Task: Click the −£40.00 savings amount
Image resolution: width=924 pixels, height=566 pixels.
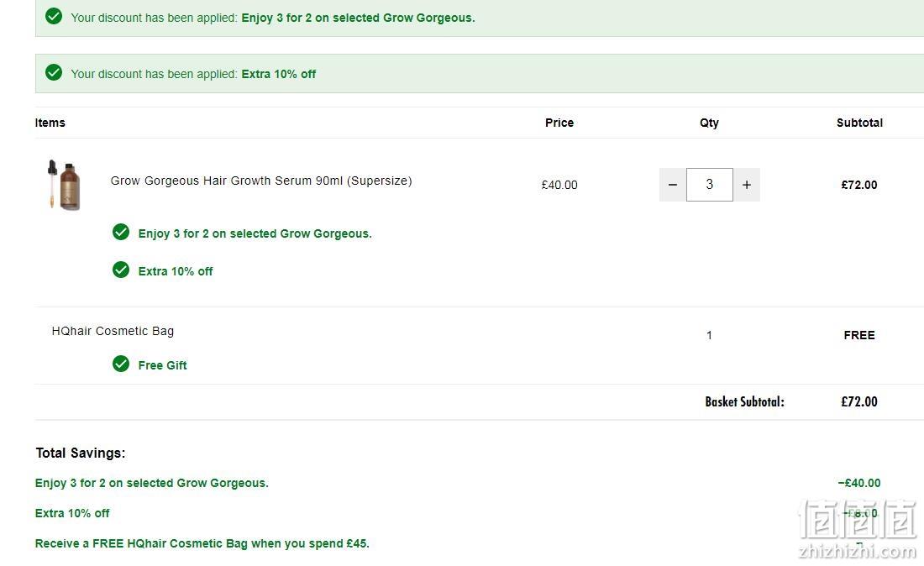Action: tap(859, 483)
